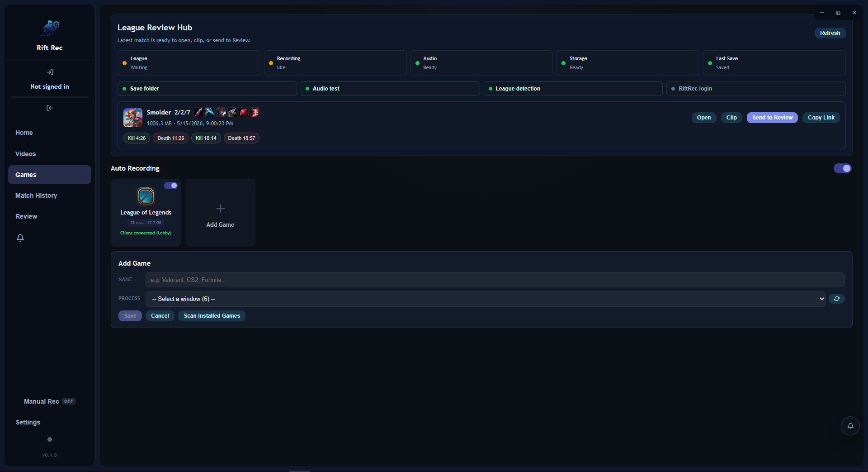
Task: Click the fourth item icon (purple crystal)
Action: 232,112
